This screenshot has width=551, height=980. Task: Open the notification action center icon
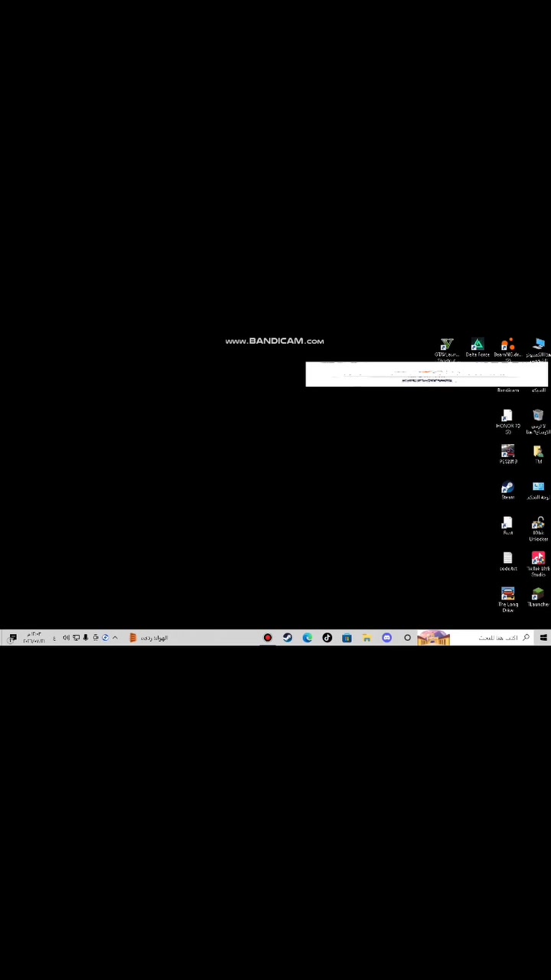(12, 638)
